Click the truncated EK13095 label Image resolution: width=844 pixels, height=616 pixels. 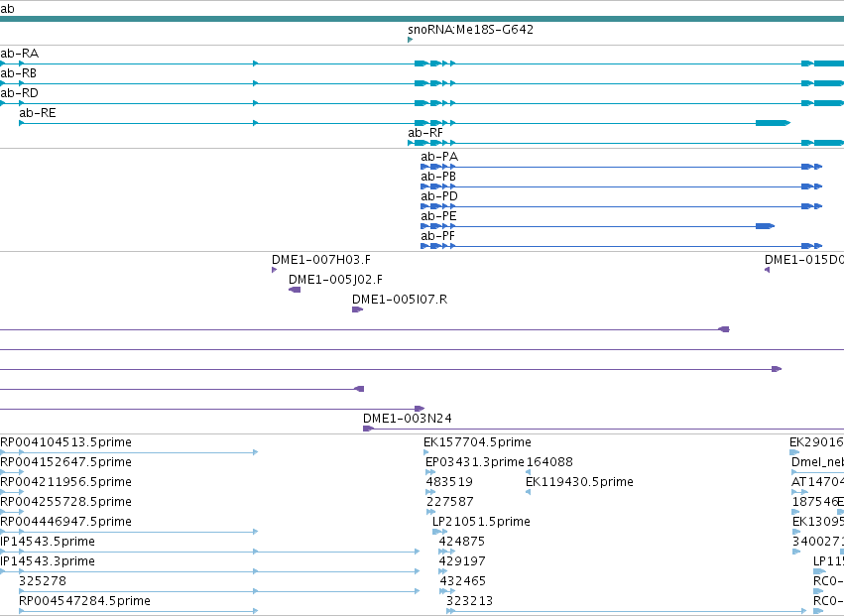click(818, 523)
